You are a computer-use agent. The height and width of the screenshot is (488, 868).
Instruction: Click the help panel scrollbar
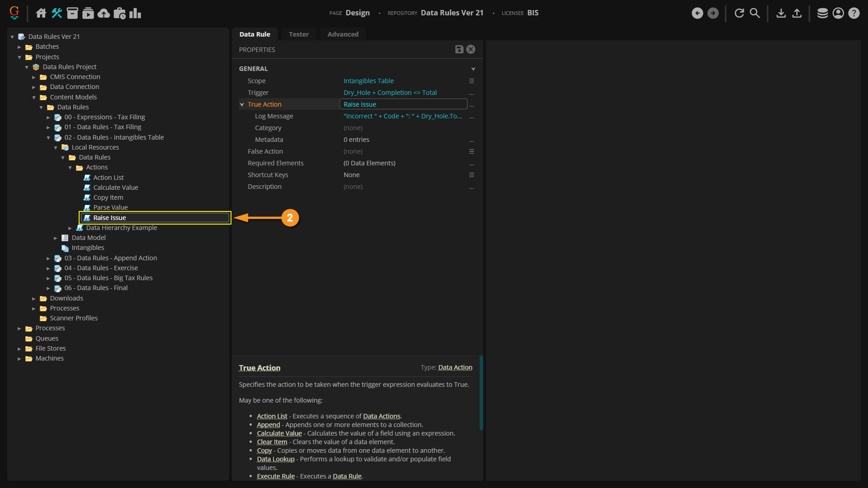click(x=481, y=393)
